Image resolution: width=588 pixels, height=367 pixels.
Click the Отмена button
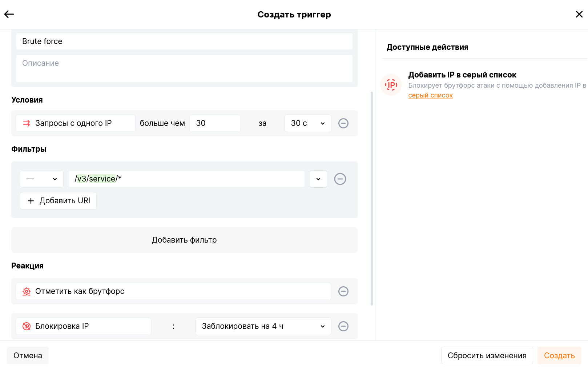(28, 355)
